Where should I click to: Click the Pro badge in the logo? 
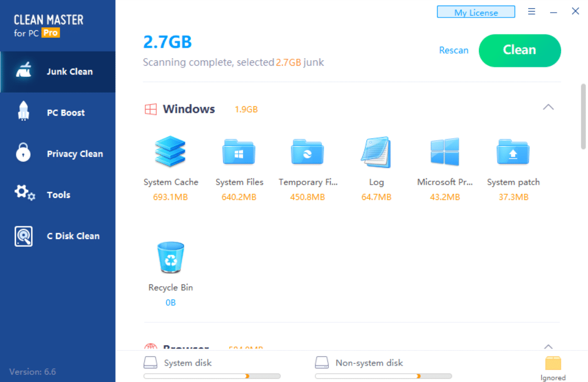point(50,33)
